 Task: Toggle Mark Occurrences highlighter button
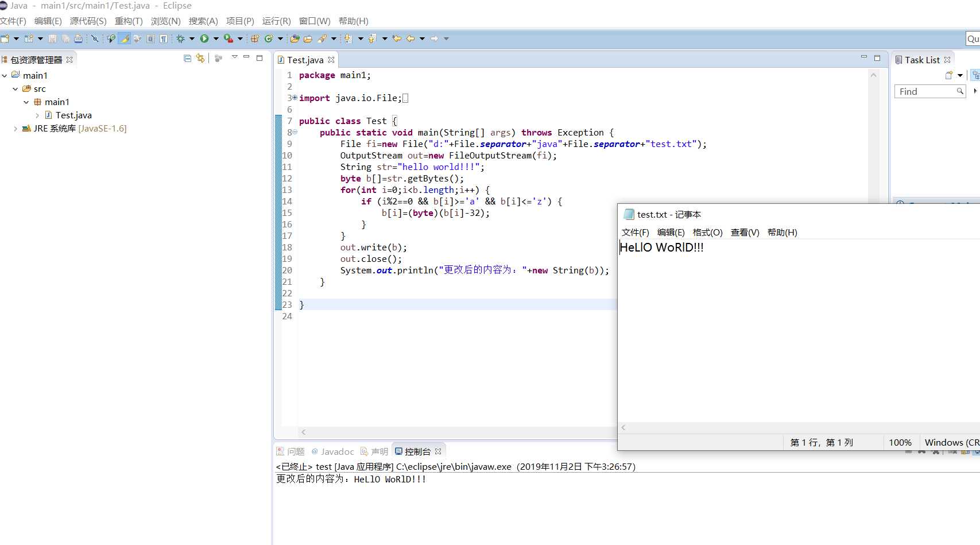(x=125, y=38)
